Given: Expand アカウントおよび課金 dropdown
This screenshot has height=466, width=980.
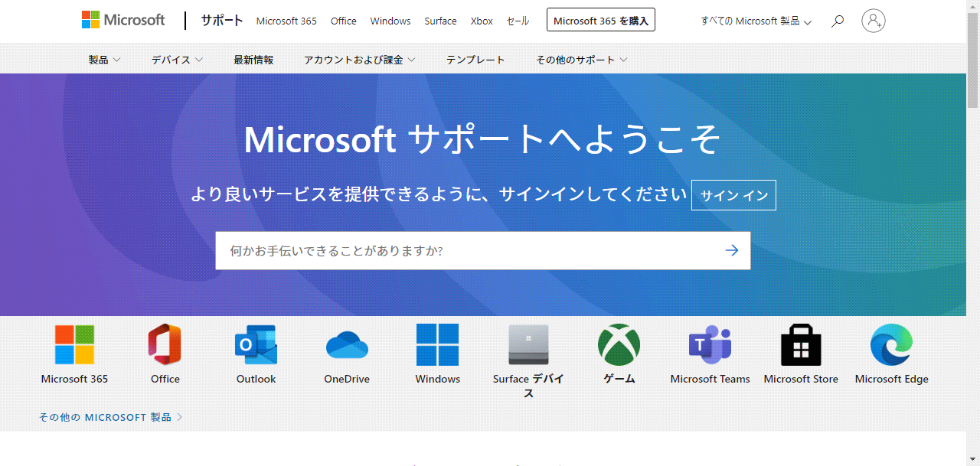Looking at the screenshot, I should 360,60.
